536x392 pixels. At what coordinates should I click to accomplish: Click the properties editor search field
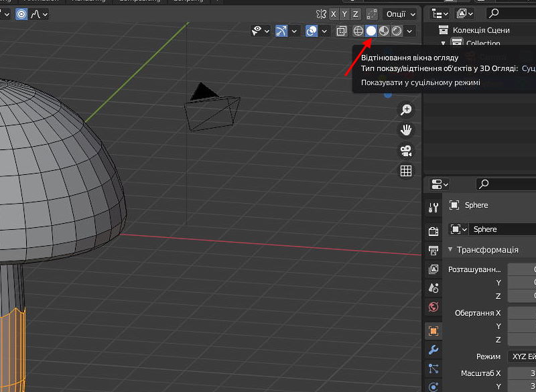(x=506, y=184)
